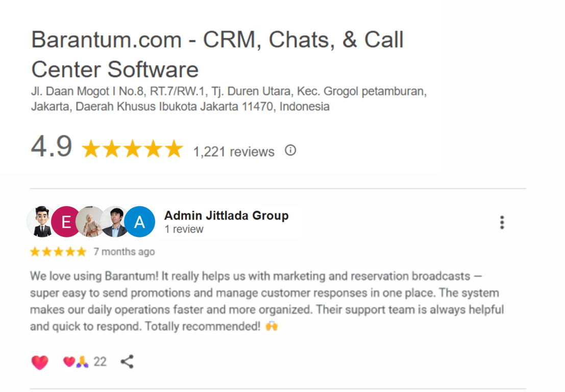
Task: Open the Admin Jittlada Group reviewer profile
Action: [226, 215]
